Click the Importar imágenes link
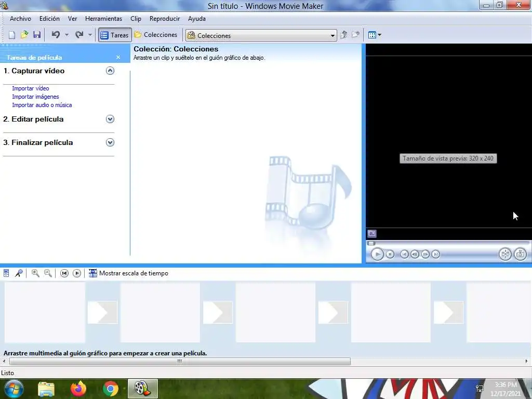Screen dimensions: 532x399 coord(36,97)
